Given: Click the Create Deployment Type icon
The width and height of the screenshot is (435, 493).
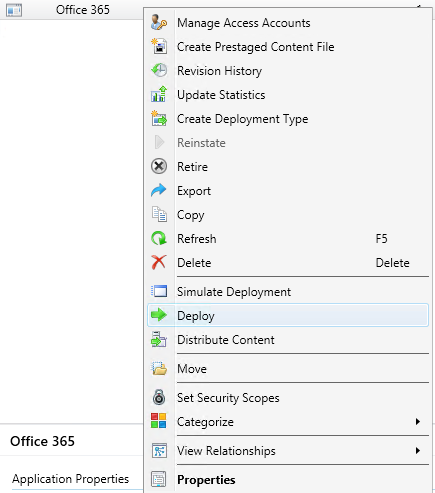Looking at the screenshot, I should [x=159, y=119].
